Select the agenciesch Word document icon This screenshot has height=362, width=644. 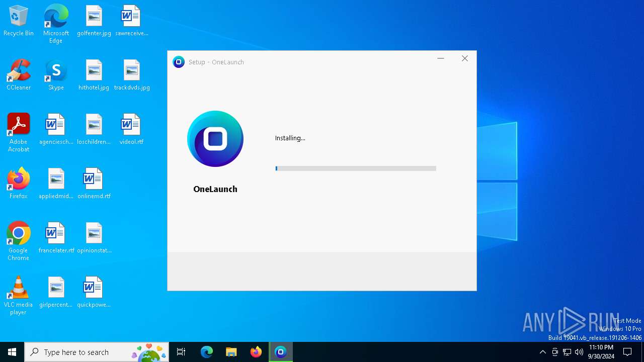pyautogui.click(x=56, y=130)
